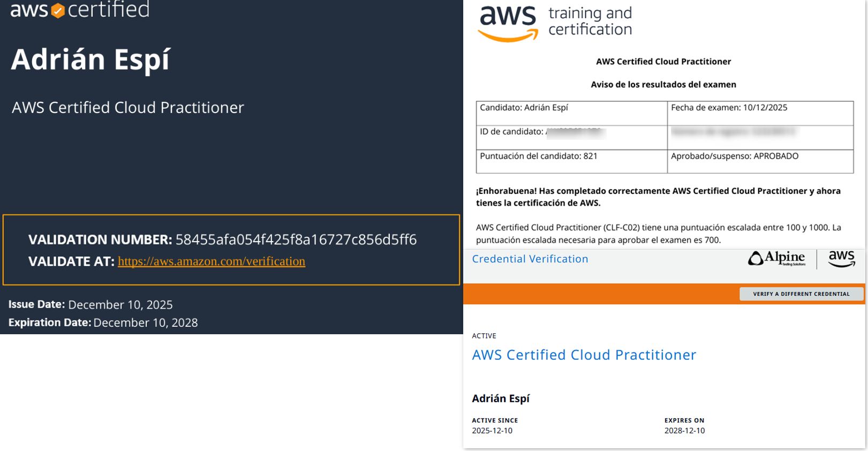Click the blue AWS Certified Cloud Practitioner title
This screenshot has width=868, height=451.
pos(584,355)
